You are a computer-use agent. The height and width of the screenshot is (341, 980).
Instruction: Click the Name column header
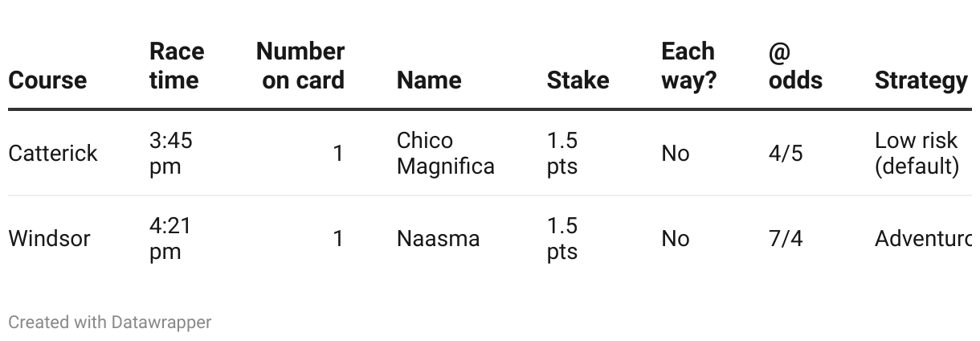click(429, 80)
